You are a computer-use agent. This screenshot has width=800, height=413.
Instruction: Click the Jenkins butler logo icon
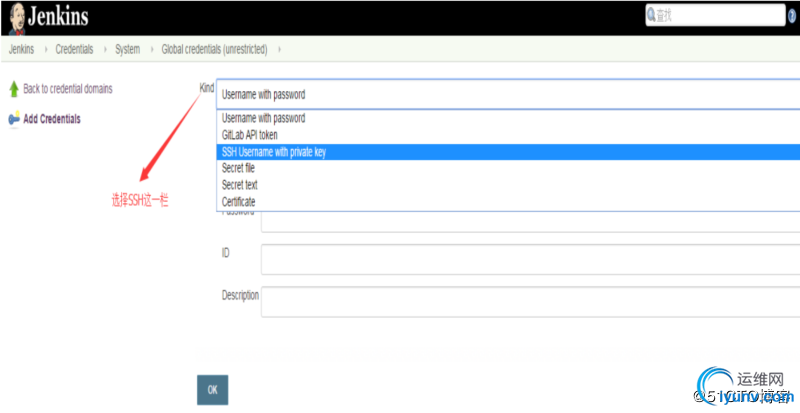(x=17, y=18)
